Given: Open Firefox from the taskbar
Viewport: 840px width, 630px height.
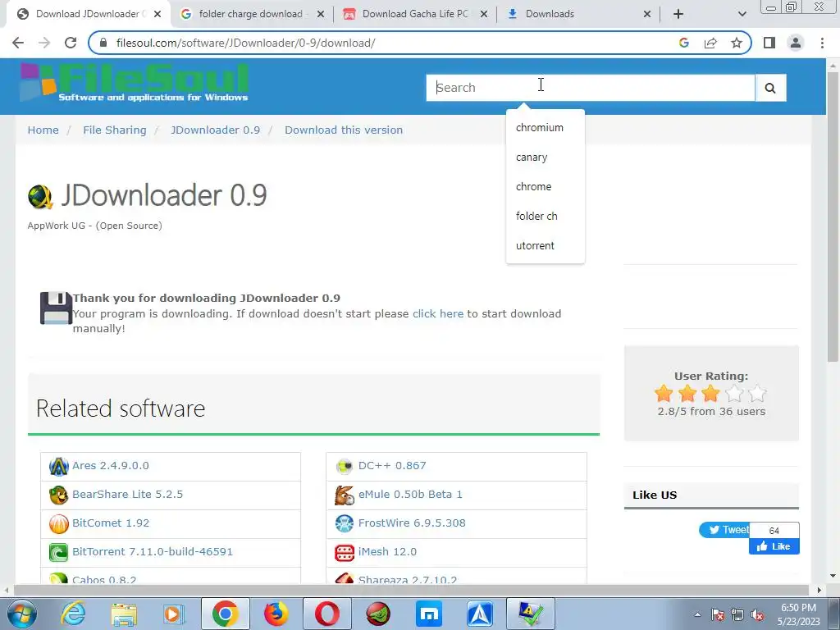Looking at the screenshot, I should click(x=276, y=614).
